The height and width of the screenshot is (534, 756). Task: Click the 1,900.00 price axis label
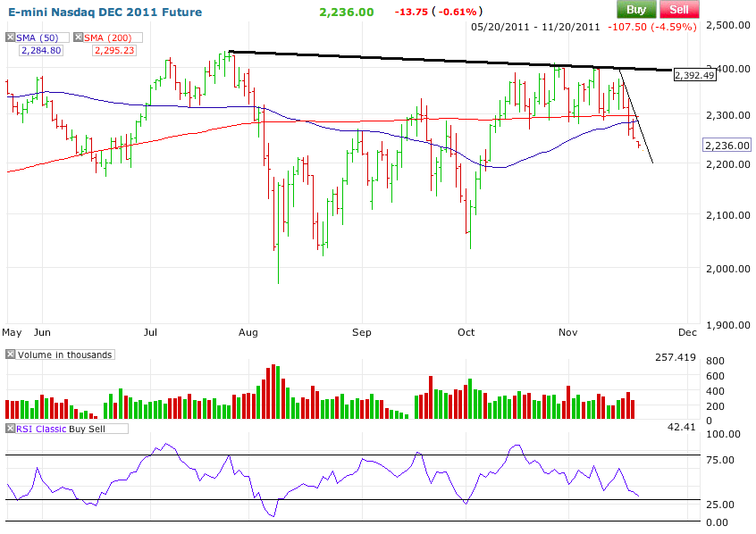click(727, 325)
